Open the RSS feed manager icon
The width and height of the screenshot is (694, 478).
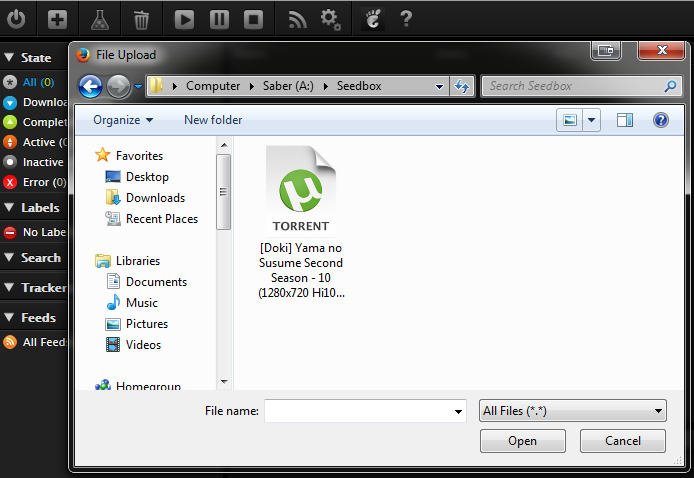[x=297, y=19]
